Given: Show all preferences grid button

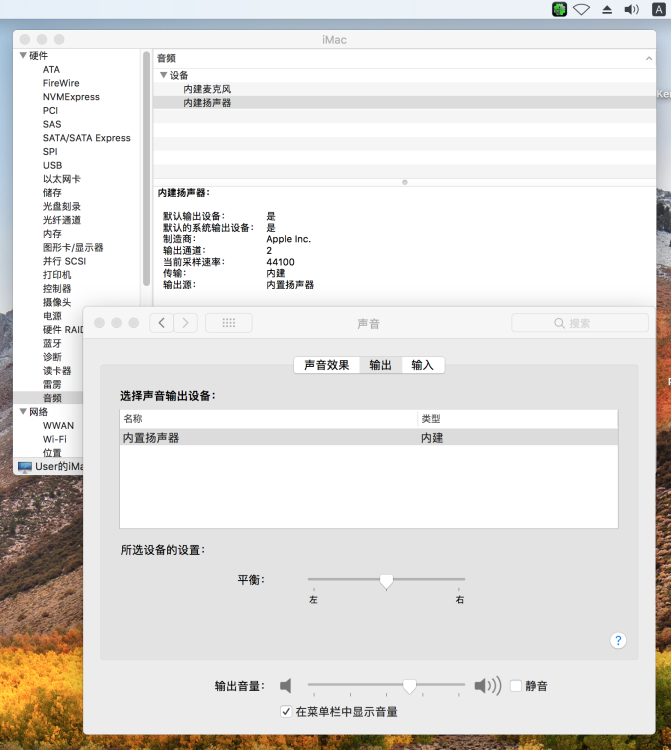Looking at the screenshot, I should click(x=229, y=323).
